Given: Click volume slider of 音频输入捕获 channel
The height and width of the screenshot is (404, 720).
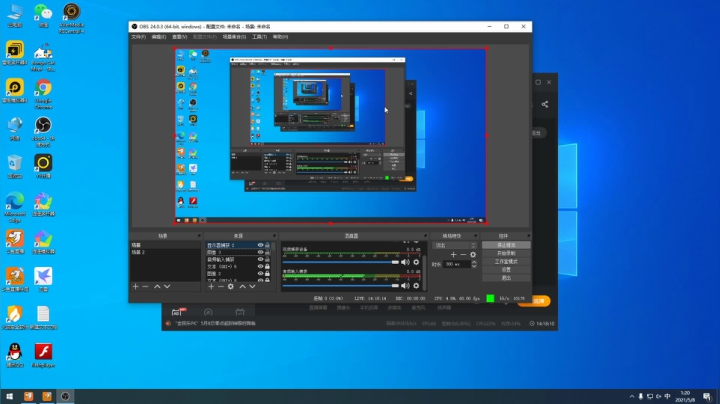Looking at the screenshot, I should 341,286.
